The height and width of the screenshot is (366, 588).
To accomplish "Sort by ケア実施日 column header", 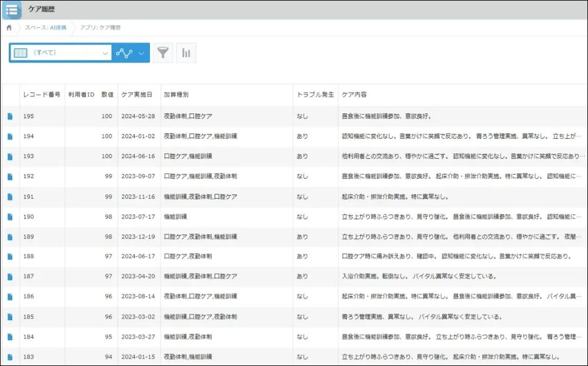I will [x=136, y=95].
